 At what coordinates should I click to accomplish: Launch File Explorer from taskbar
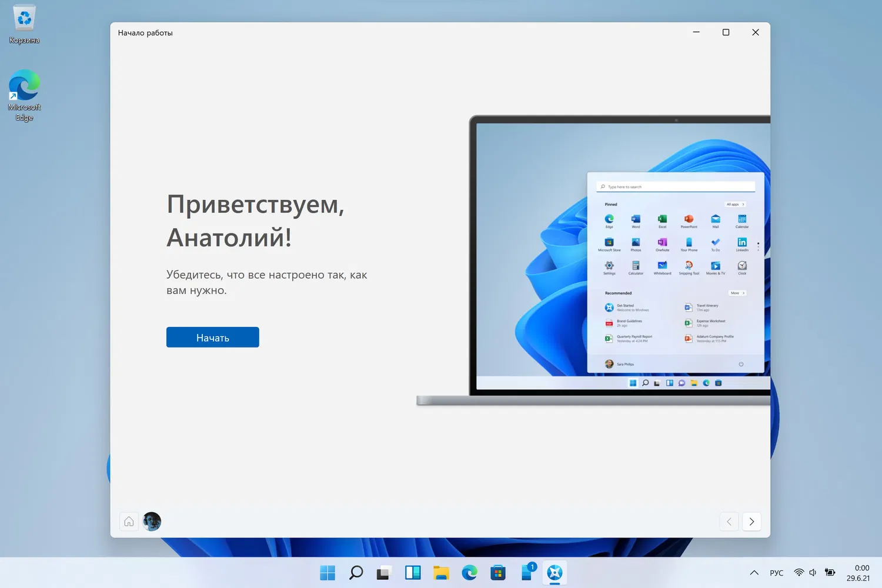coord(441,573)
